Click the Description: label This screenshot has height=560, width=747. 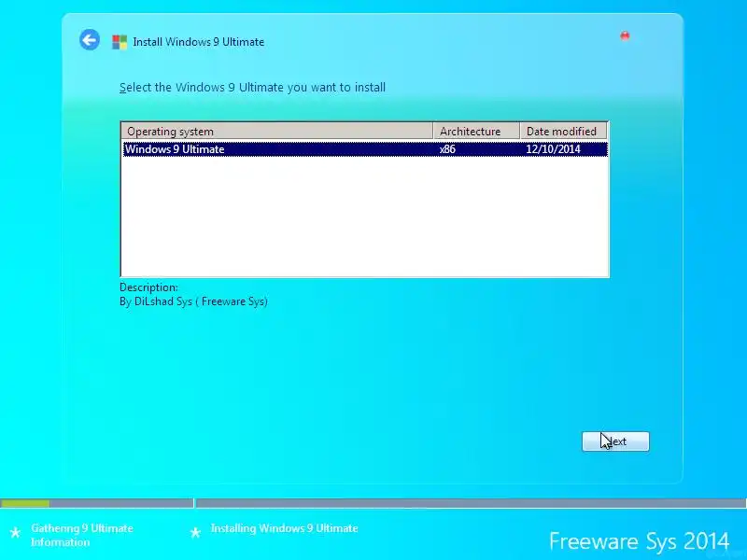148,287
